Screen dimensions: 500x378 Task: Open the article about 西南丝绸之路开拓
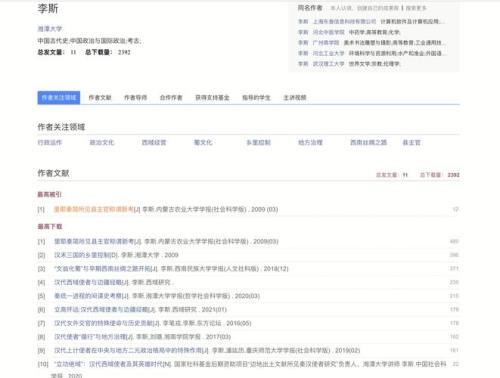pos(103,269)
